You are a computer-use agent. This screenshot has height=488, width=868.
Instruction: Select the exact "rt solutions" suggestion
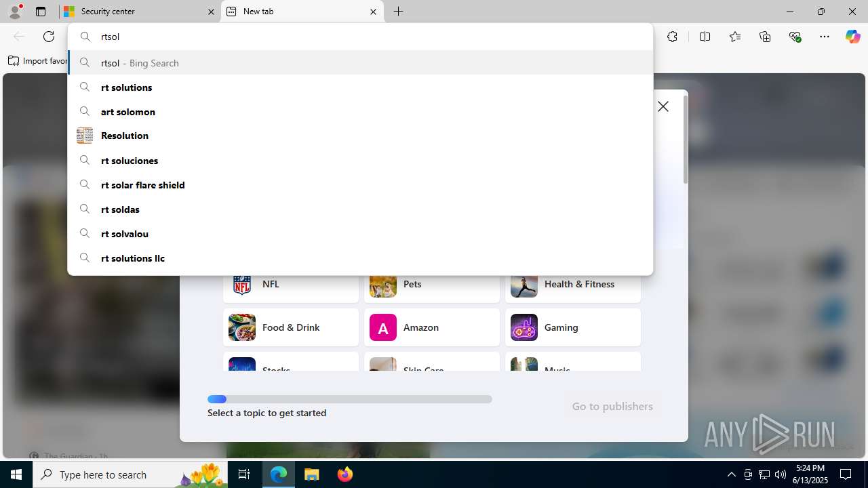click(x=360, y=87)
